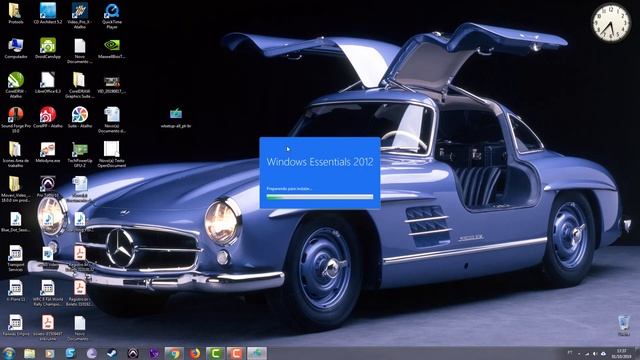Image resolution: width=640 pixels, height=360 pixels.
Task: Open Icones Area de trabalho folder
Action: (16, 154)
